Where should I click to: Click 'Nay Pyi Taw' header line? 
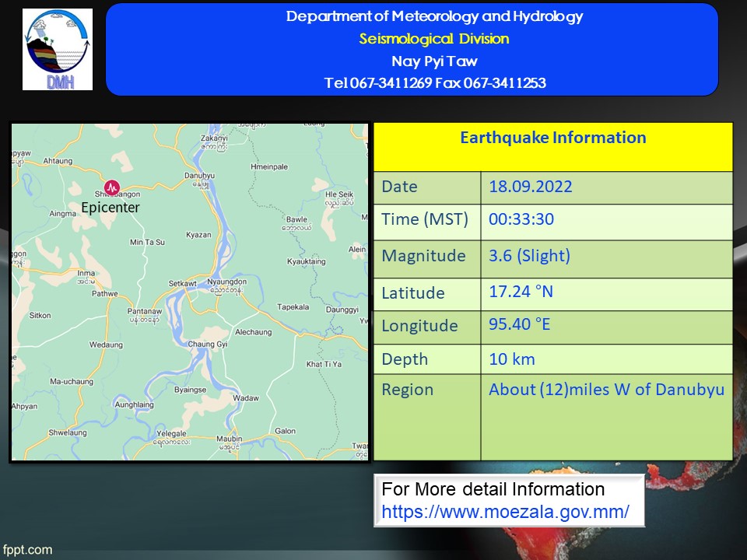click(434, 61)
